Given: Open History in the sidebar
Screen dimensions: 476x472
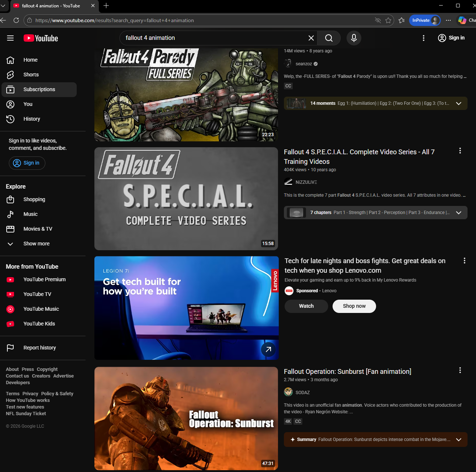Looking at the screenshot, I should point(39,119).
